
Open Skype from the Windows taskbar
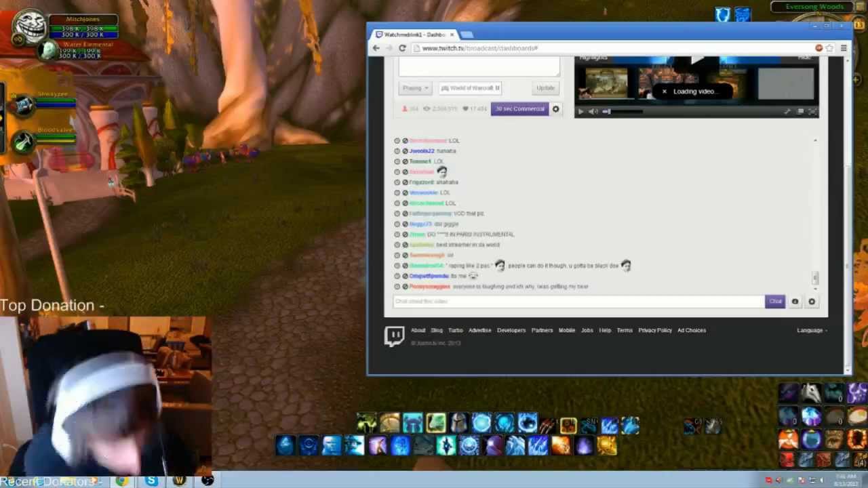(x=151, y=481)
